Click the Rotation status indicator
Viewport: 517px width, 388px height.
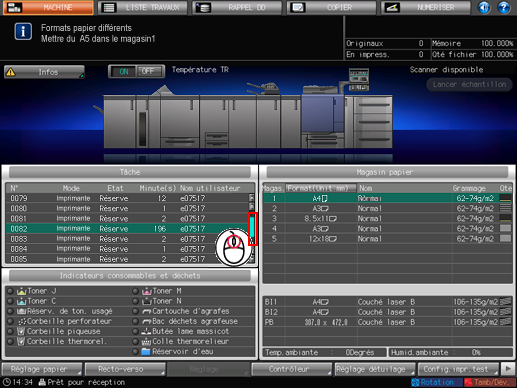(x=437, y=382)
